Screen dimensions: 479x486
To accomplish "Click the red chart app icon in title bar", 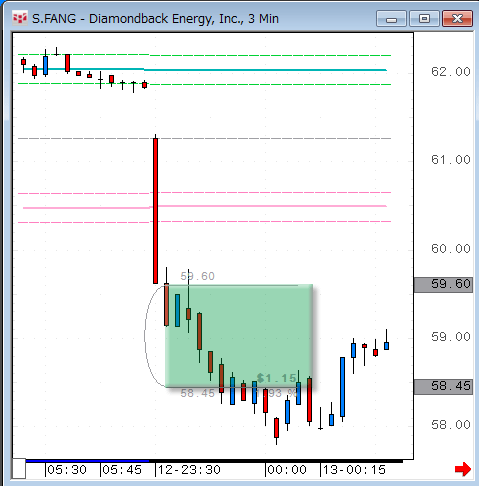I will tap(20, 18).
